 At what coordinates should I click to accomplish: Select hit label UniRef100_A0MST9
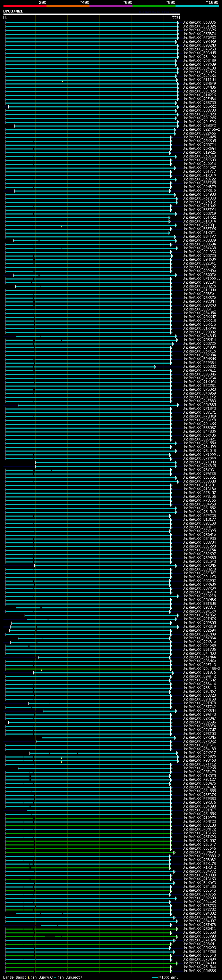click(199, 187)
